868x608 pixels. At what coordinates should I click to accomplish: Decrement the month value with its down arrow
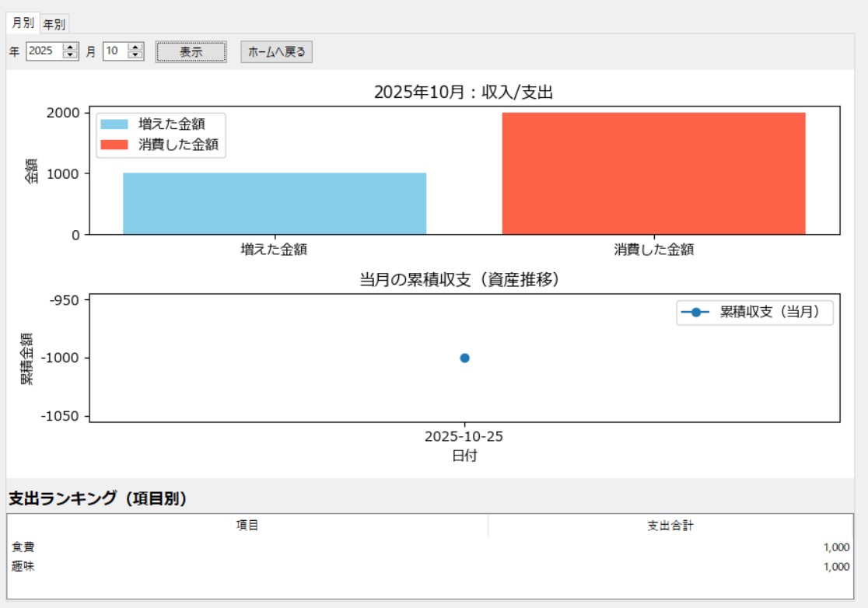134,56
